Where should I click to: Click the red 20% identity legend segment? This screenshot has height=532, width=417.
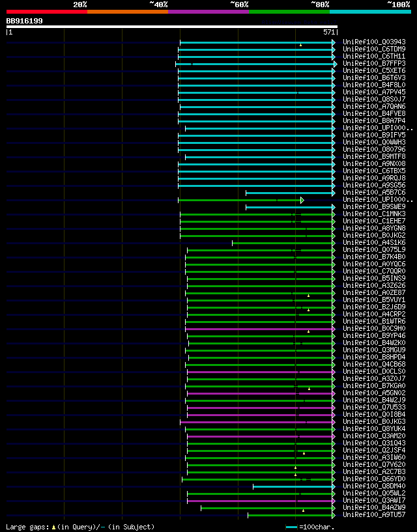(47, 12)
